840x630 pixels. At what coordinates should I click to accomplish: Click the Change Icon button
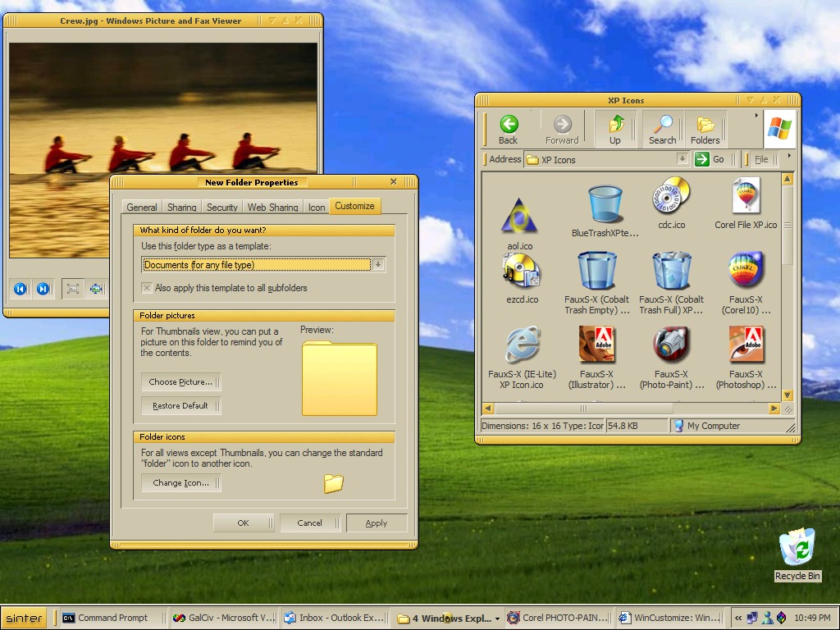[x=180, y=482]
